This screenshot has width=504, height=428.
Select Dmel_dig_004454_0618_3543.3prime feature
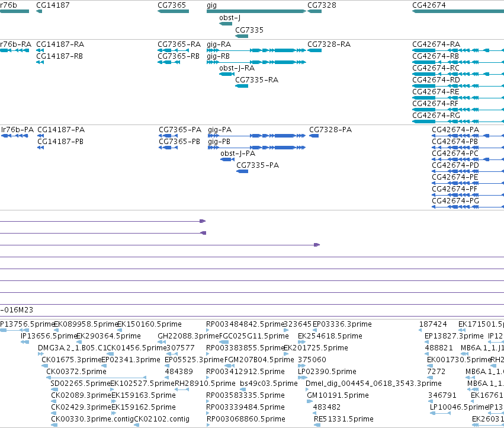coord(374,384)
